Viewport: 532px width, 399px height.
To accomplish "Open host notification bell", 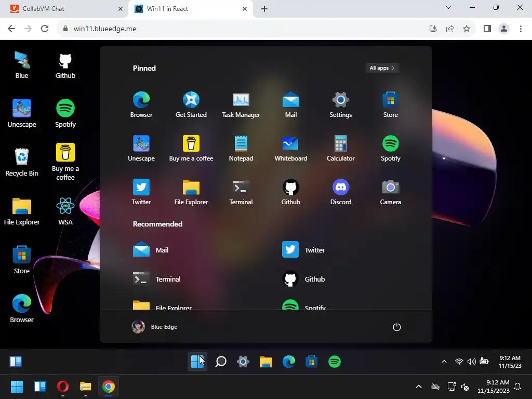I will click(x=517, y=387).
